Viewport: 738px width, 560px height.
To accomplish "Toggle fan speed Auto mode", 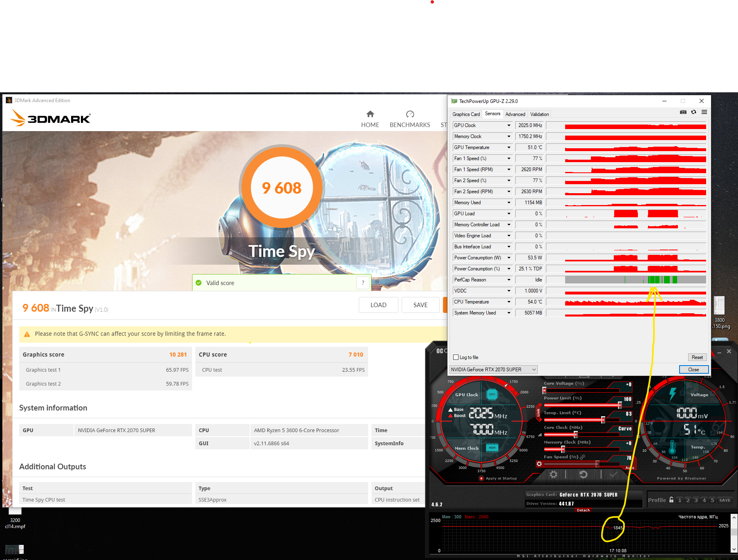I will (629, 468).
